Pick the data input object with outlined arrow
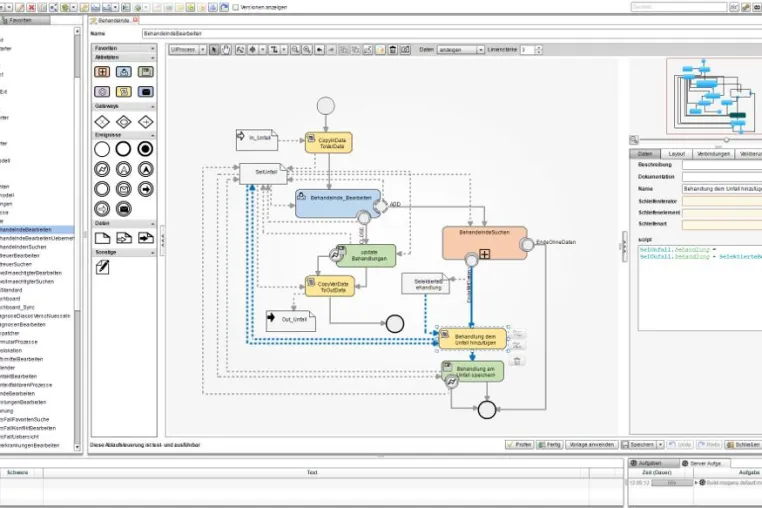The height and width of the screenshot is (508, 762). 124,238
